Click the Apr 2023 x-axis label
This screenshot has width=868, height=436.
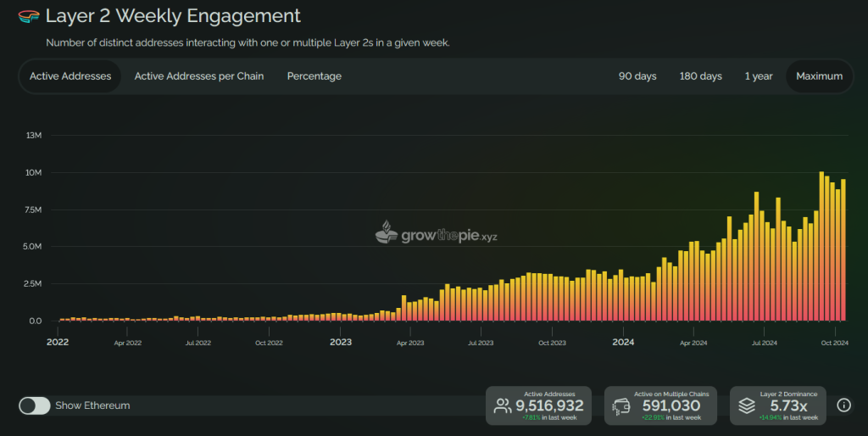410,343
